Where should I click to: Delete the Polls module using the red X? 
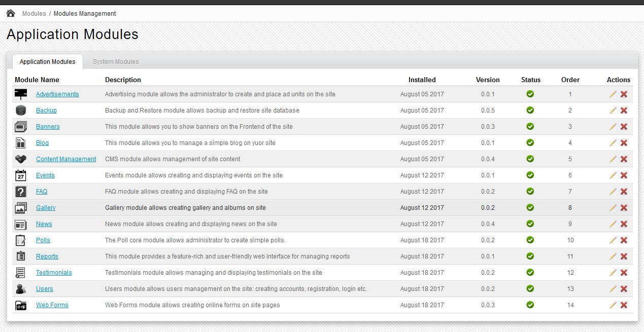[624, 240]
